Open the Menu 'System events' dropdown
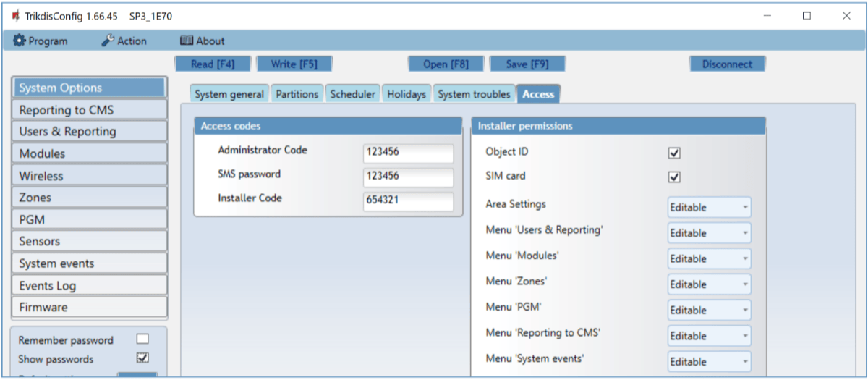The height and width of the screenshot is (380, 868). coord(708,361)
